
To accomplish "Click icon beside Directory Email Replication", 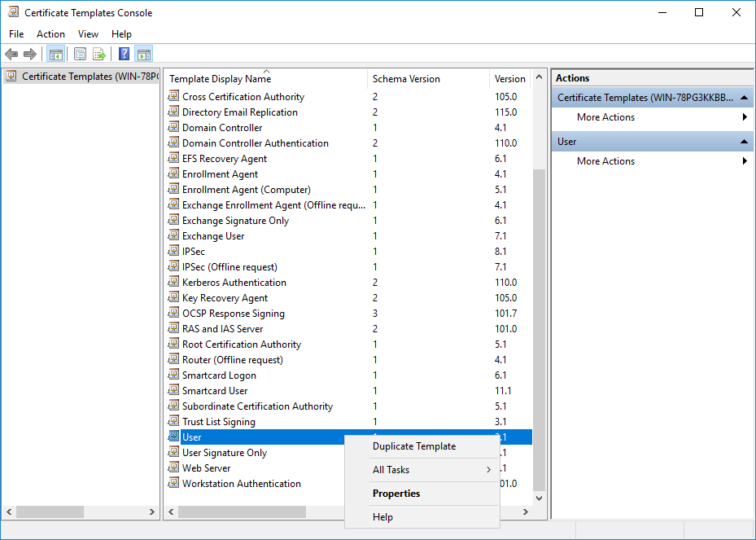I will pyautogui.click(x=173, y=112).
